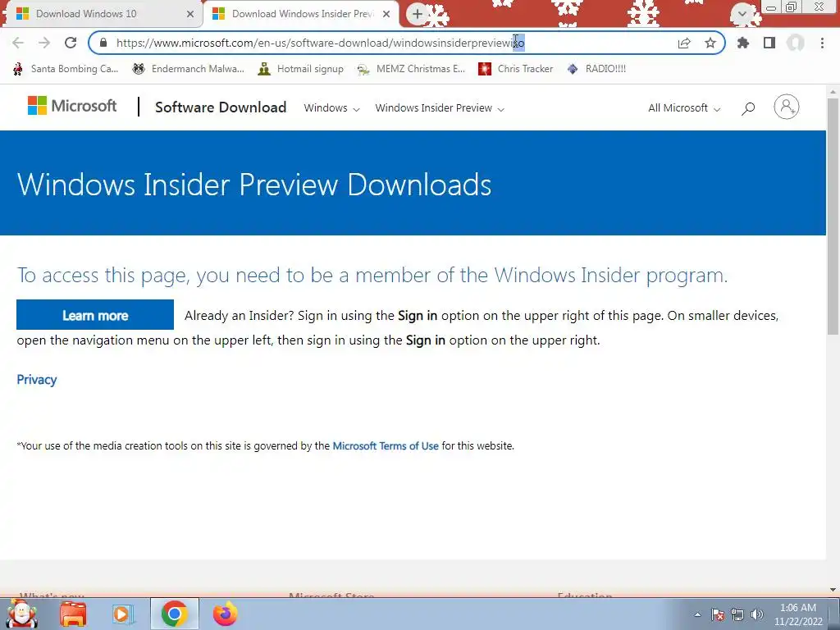
Task: Open the tab search dropdown arrow
Action: (x=742, y=13)
